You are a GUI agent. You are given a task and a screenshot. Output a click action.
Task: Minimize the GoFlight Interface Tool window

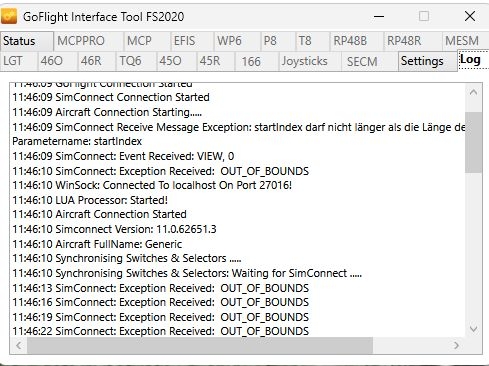click(x=379, y=16)
